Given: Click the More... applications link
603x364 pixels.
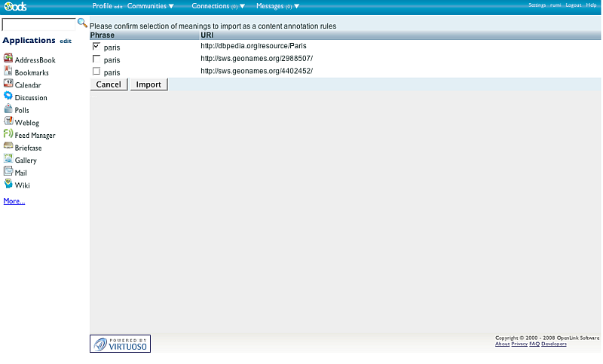Looking at the screenshot, I should (x=14, y=201).
